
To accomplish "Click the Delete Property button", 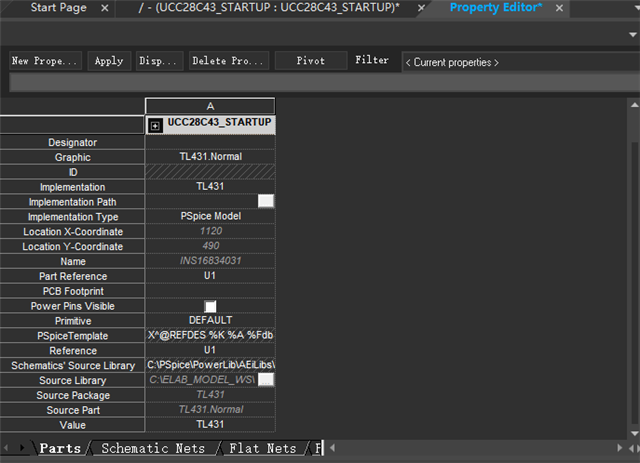I will (229, 61).
